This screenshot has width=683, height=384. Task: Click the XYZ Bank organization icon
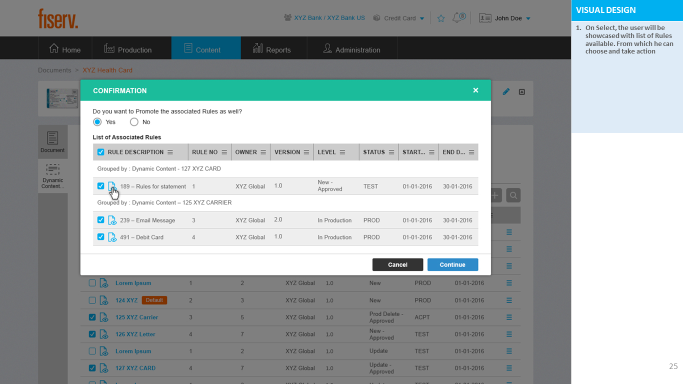[x=287, y=18]
